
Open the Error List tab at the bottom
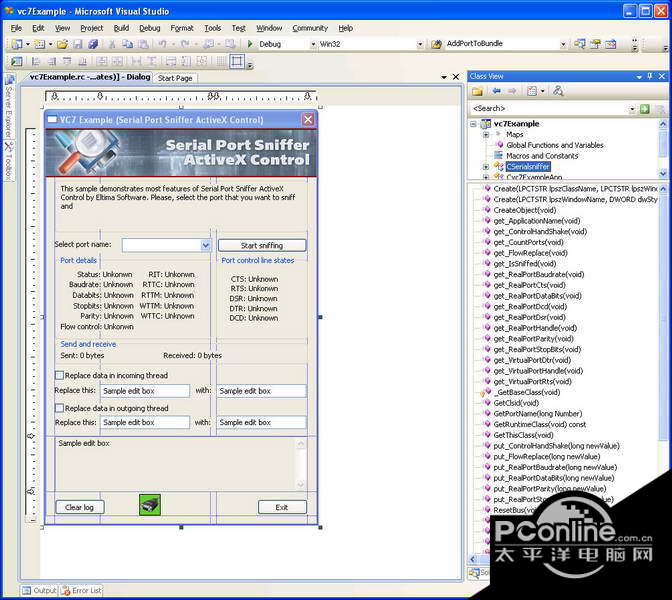click(81, 591)
